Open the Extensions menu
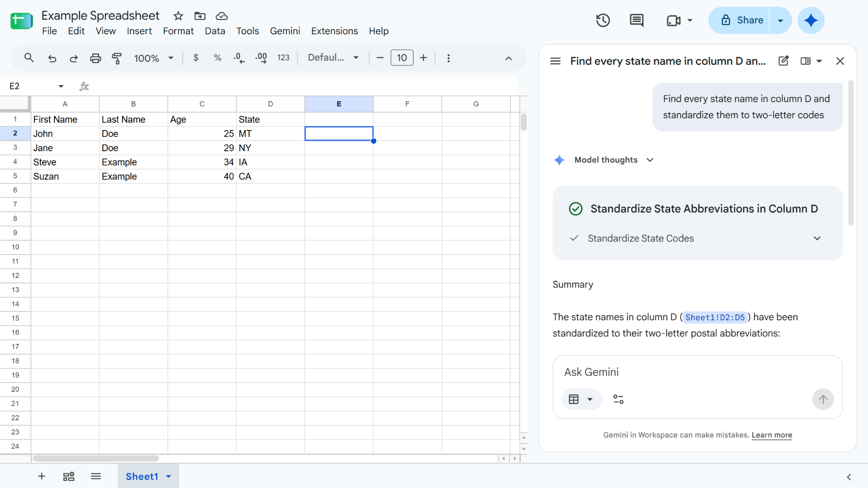868x488 pixels. click(334, 31)
